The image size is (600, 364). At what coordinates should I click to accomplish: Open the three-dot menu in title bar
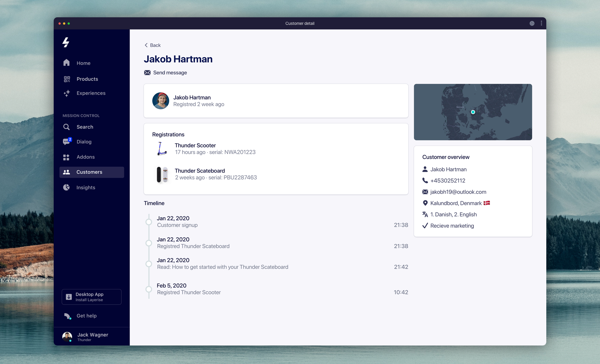point(541,23)
